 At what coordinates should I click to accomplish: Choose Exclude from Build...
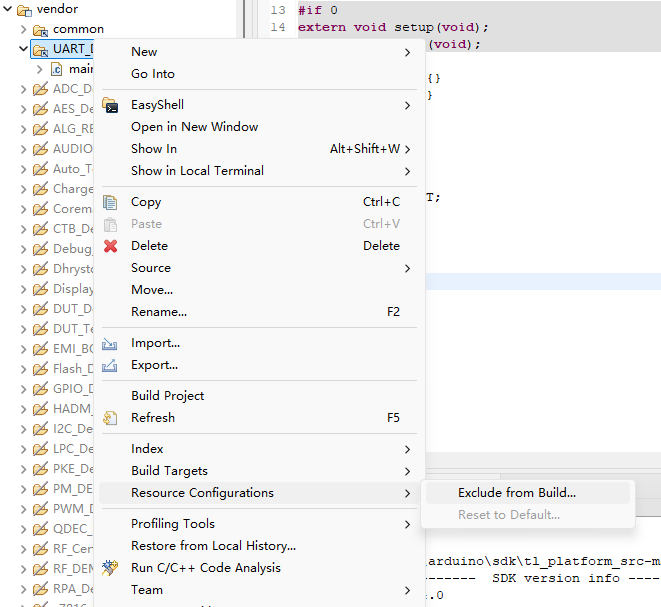(528, 493)
